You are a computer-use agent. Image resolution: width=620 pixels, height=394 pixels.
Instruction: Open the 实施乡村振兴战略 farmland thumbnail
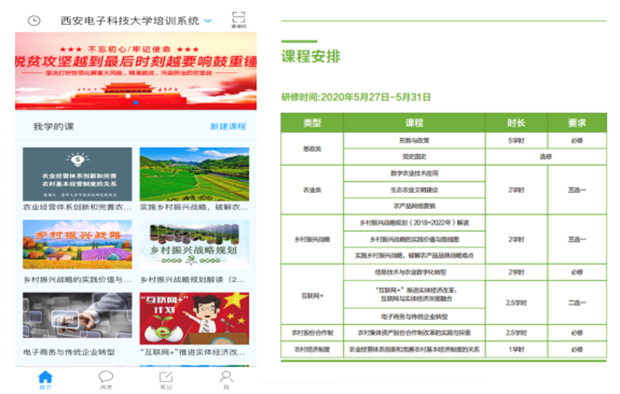pyautogui.click(x=194, y=174)
